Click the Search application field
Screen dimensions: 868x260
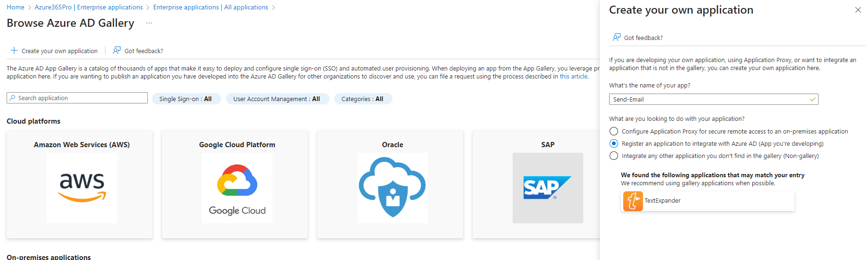77,98
